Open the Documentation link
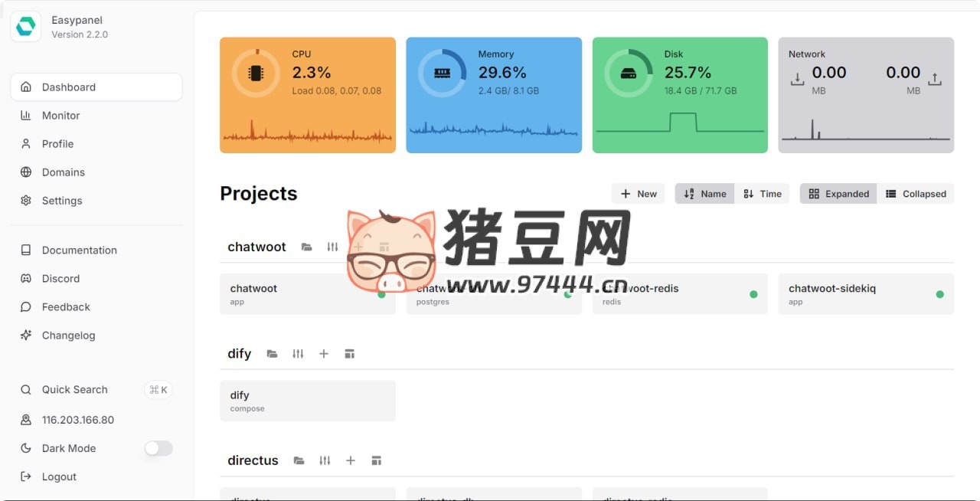This screenshot has width=980, height=501. pyautogui.click(x=79, y=250)
